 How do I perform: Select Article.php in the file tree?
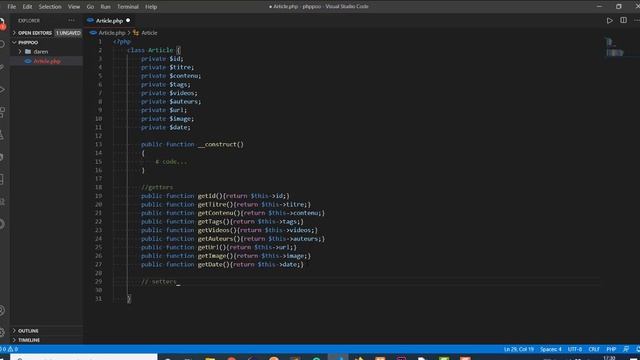point(47,61)
